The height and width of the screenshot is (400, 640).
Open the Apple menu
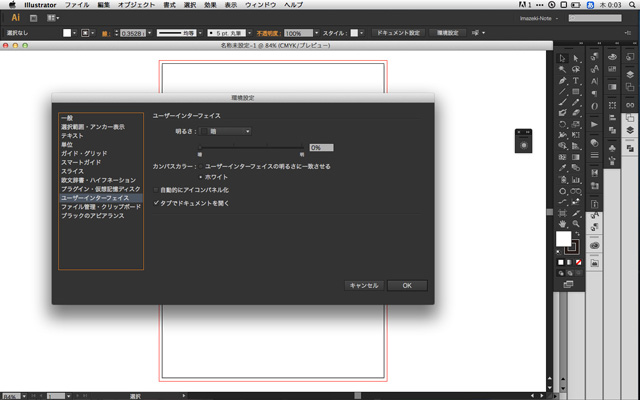pos(12,5)
